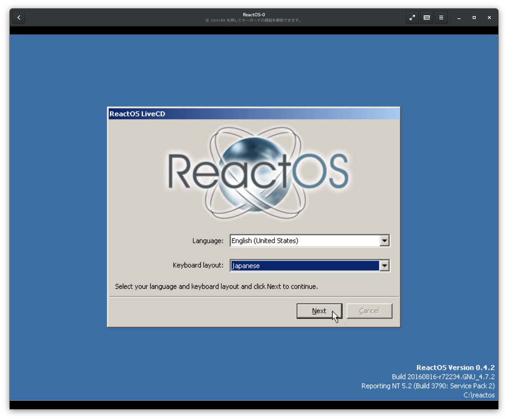508x420 pixels.
Task: Click the keyboard icon in the titlebar
Action: pos(426,17)
